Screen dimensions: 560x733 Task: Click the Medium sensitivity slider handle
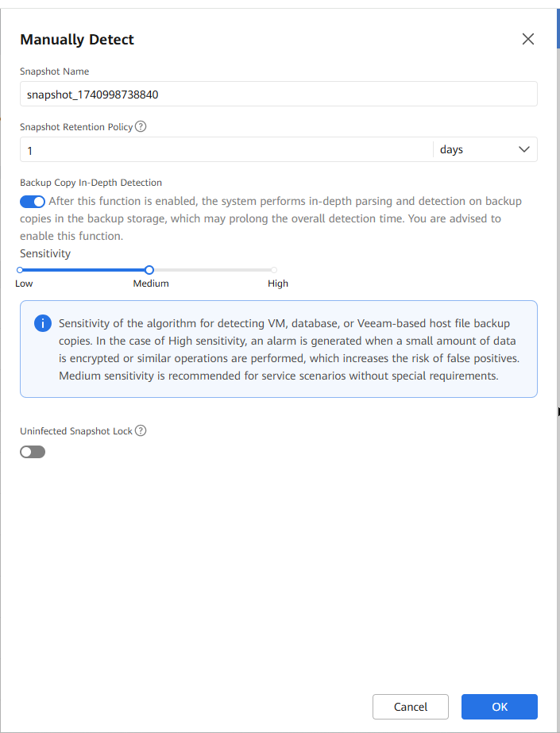149,270
